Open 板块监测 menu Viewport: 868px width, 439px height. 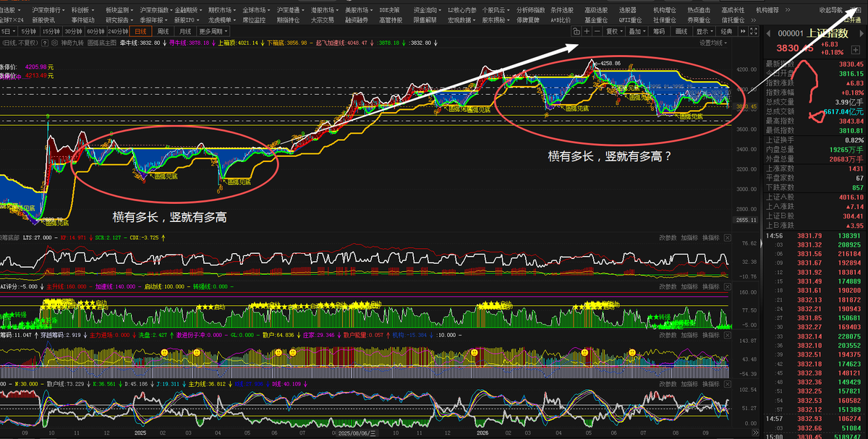click(x=119, y=10)
